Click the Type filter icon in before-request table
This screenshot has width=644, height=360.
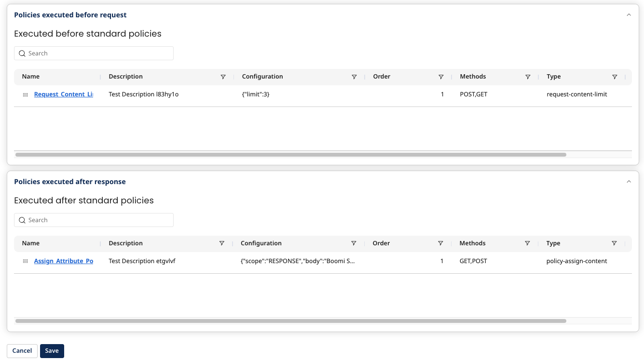[x=615, y=77]
